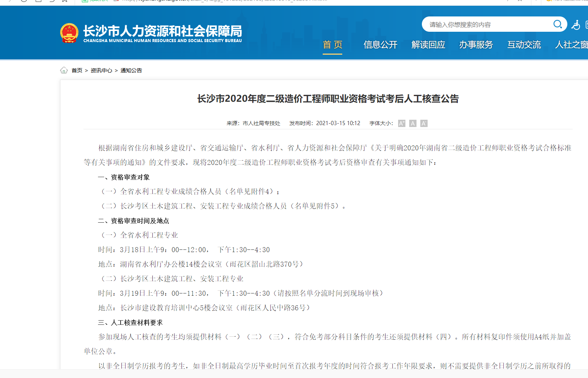The height and width of the screenshot is (378, 588).
Task: Open the 通知公告 breadcrumb link
Action: (131, 70)
